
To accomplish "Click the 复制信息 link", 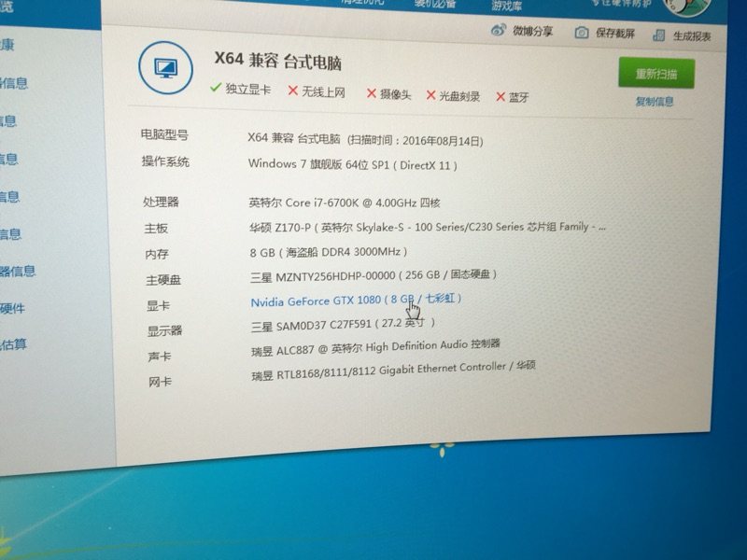I will (655, 101).
